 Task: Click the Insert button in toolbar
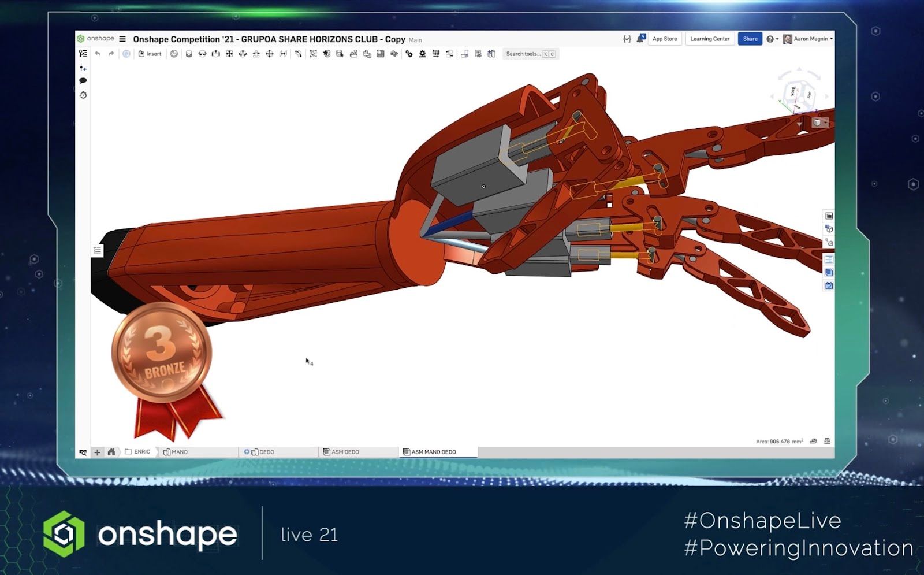(150, 54)
